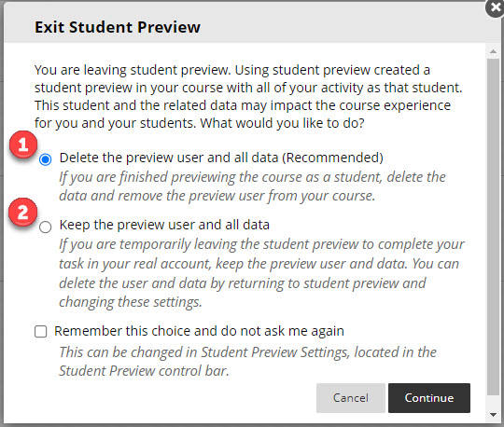Click the Exit Student Preview title text
The width and height of the screenshot is (504, 427).
[x=118, y=27]
